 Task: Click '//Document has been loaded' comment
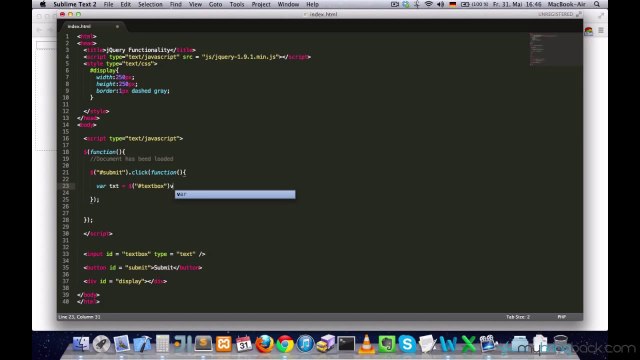(x=131, y=159)
